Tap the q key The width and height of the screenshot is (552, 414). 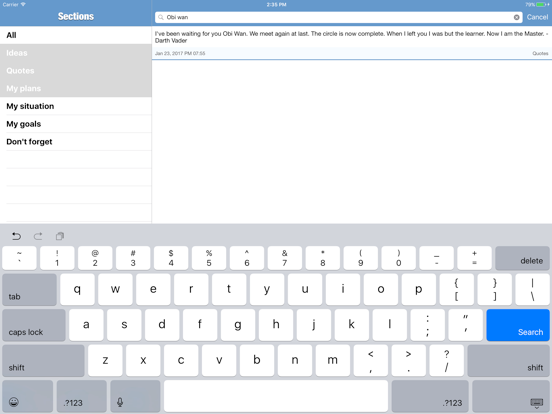(x=77, y=290)
